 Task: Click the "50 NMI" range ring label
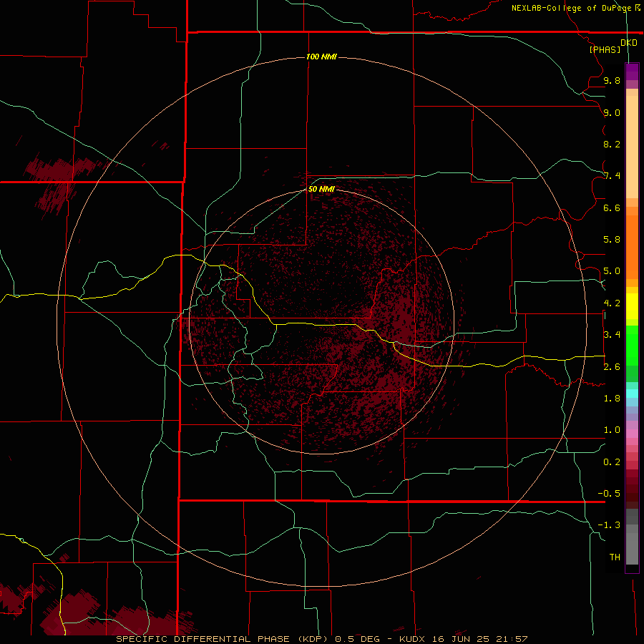(x=321, y=189)
